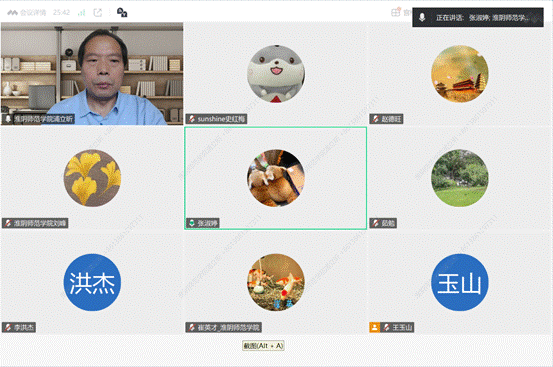553x367 pixels.
Task: Click the microphone icon in the speaking banner
Action: click(x=422, y=17)
